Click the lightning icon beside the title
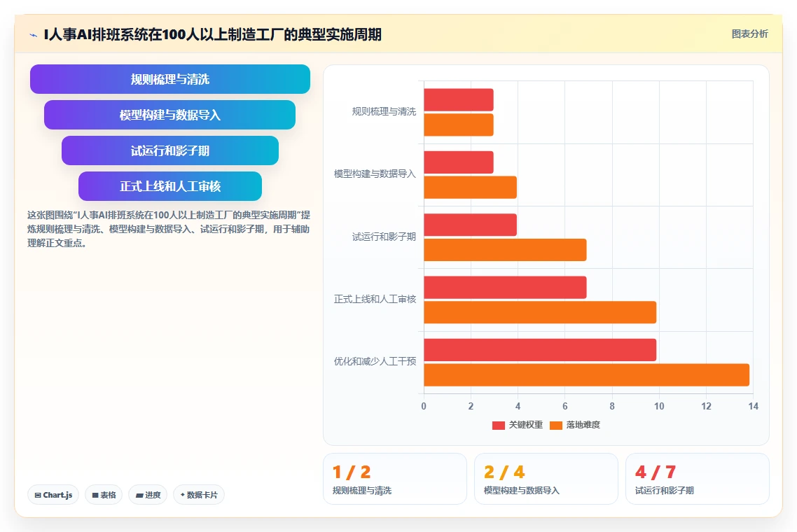 (x=34, y=35)
